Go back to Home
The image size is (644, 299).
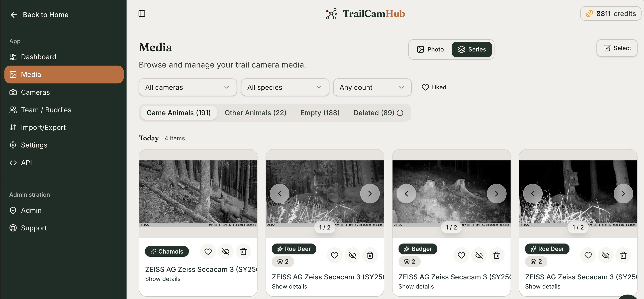coord(39,15)
